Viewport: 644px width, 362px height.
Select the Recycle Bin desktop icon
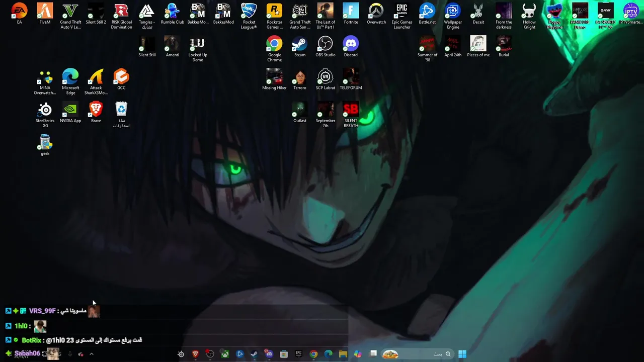pos(121,115)
